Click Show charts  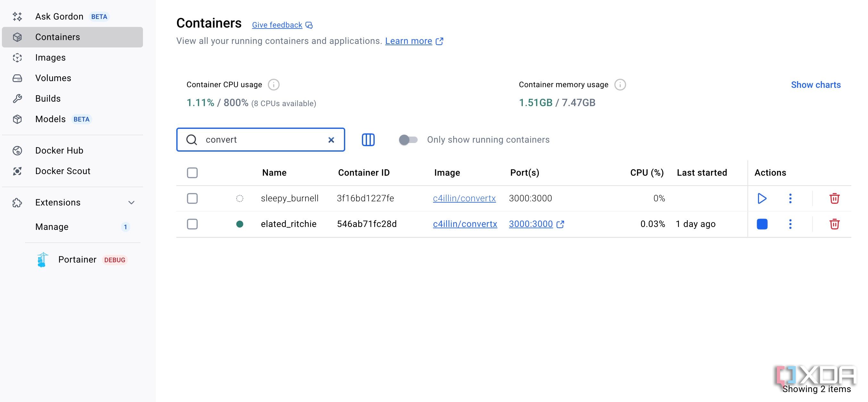(x=816, y=85)
